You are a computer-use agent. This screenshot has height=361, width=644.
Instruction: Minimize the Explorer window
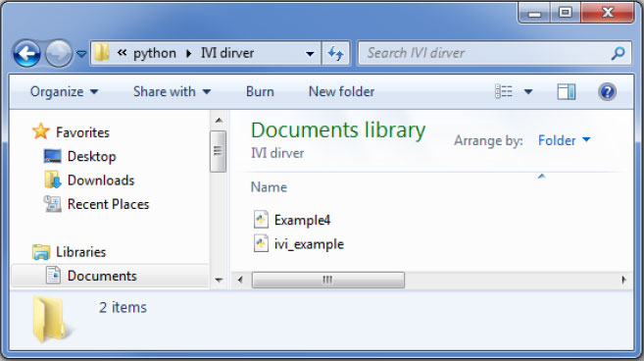coord(534,13)
